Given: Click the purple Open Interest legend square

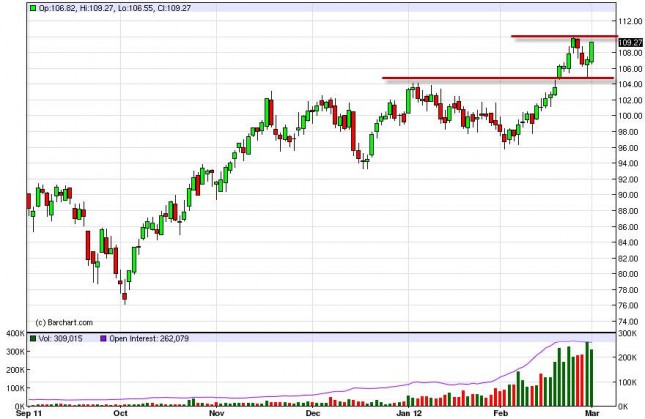Looking at the screenshot, I should click(x=103, y=338).
